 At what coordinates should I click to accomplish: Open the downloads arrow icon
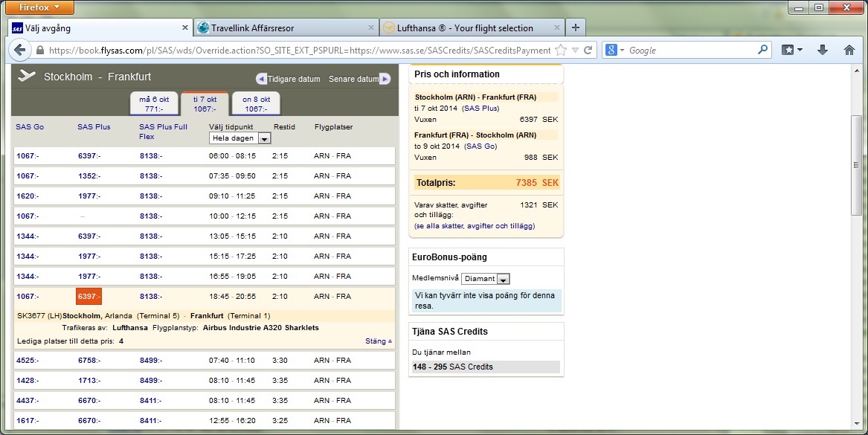click(823, 50)
